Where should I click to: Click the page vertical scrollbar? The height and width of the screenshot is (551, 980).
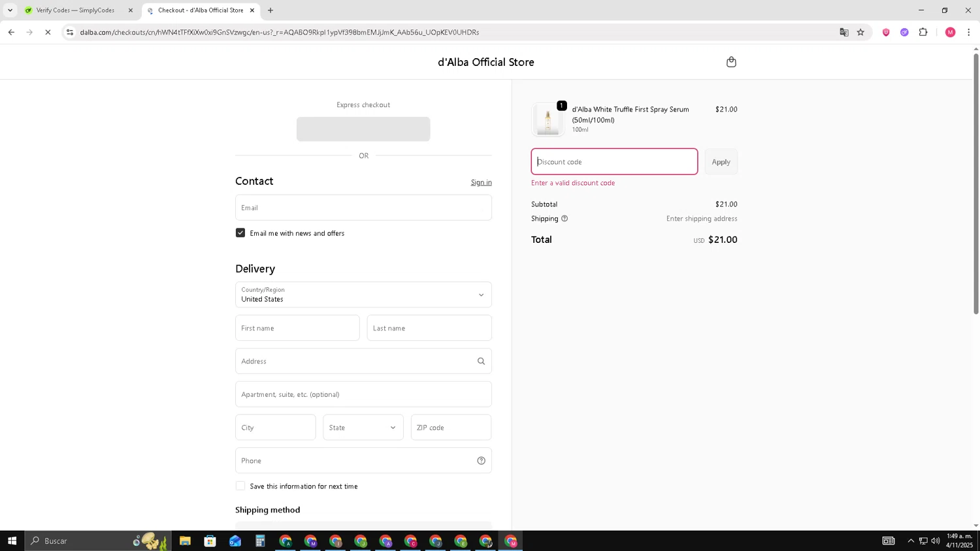pyautogui.click(x=976, y=183)
